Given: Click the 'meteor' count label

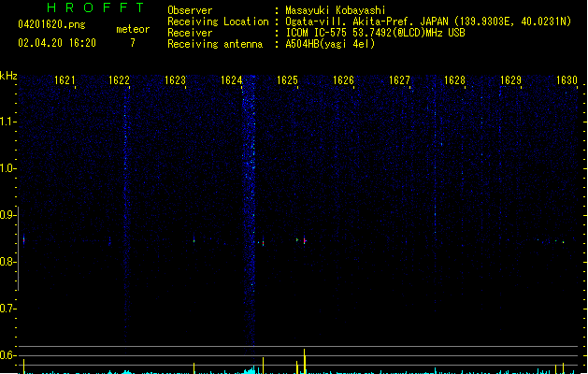Looking at the screenshot, I should tap(133, 29).
